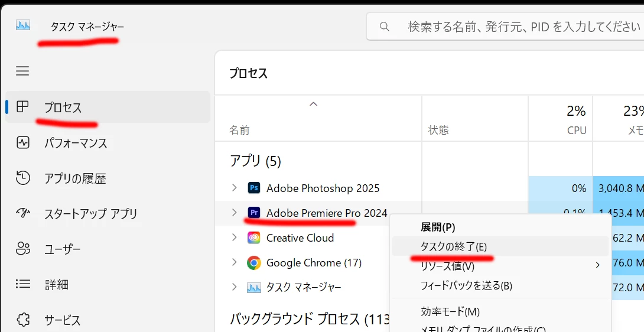
Task: Click the アプリの履歴 clock icon
Action: (x=22, y=178)
